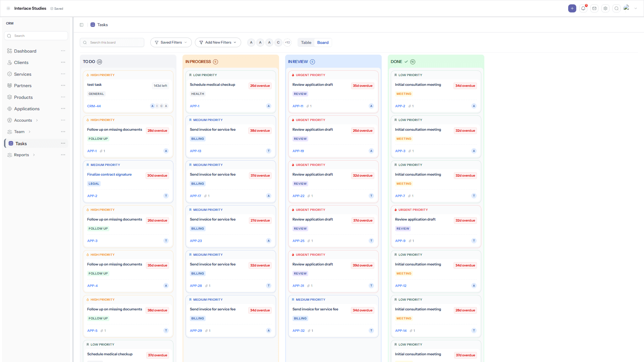Click the C assignee avatar filter
644x362 pixels.
tap(278, 43)
